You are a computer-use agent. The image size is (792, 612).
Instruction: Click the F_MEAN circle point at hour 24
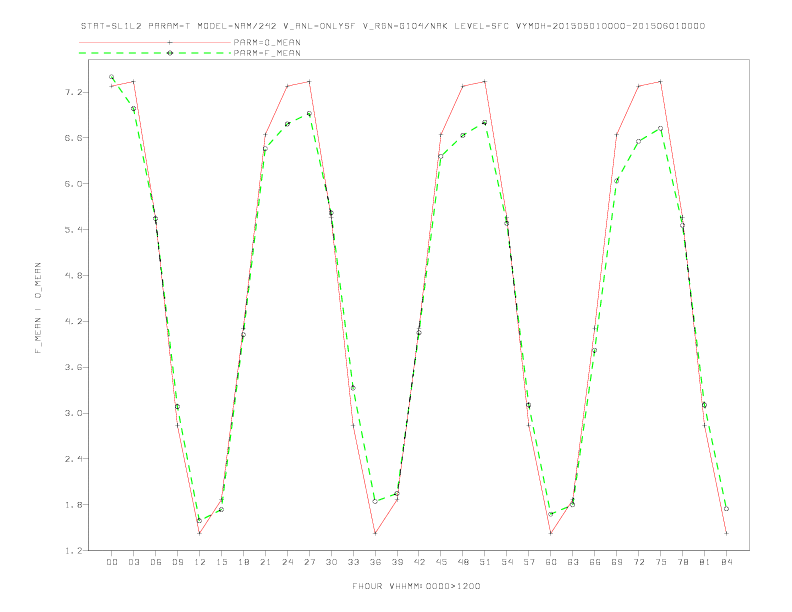coord(287,124)
